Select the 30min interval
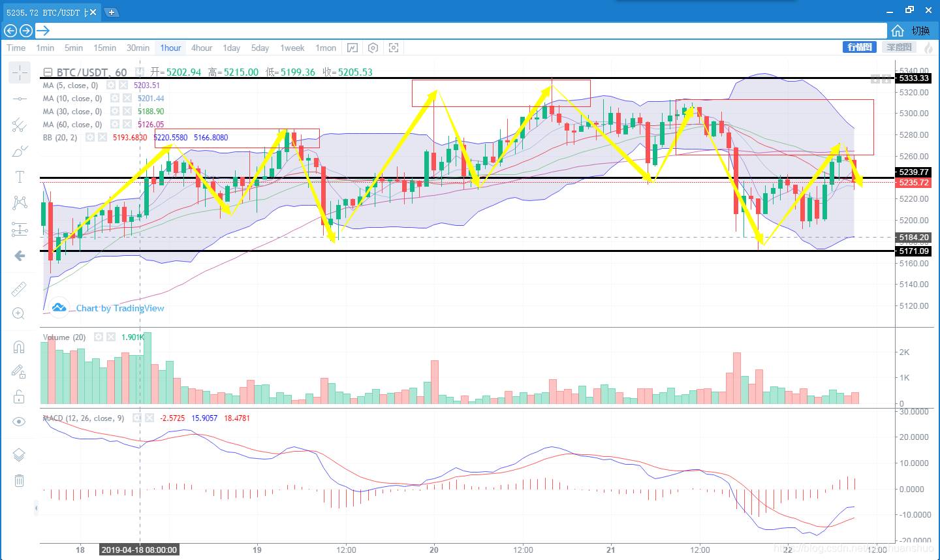The height and width of the screenshot is (560, 940). click(138, 48)
